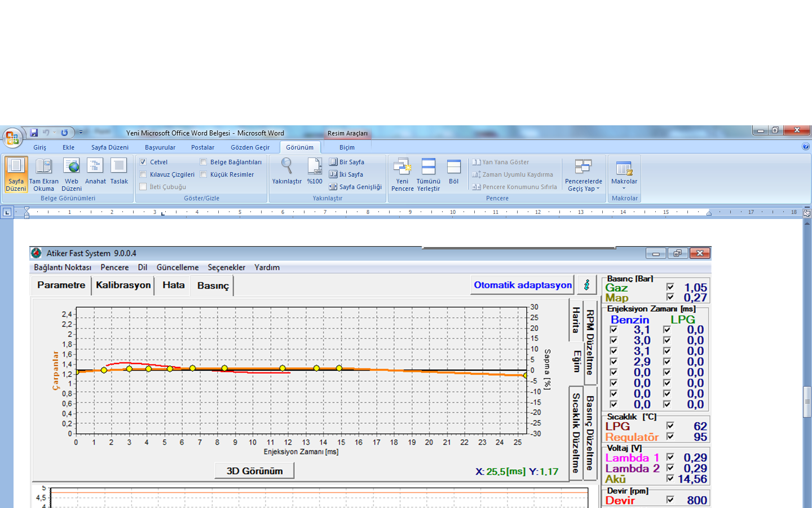Select the Kalibrasyon tab
812x508 pixels.
[x=123, y=285]
